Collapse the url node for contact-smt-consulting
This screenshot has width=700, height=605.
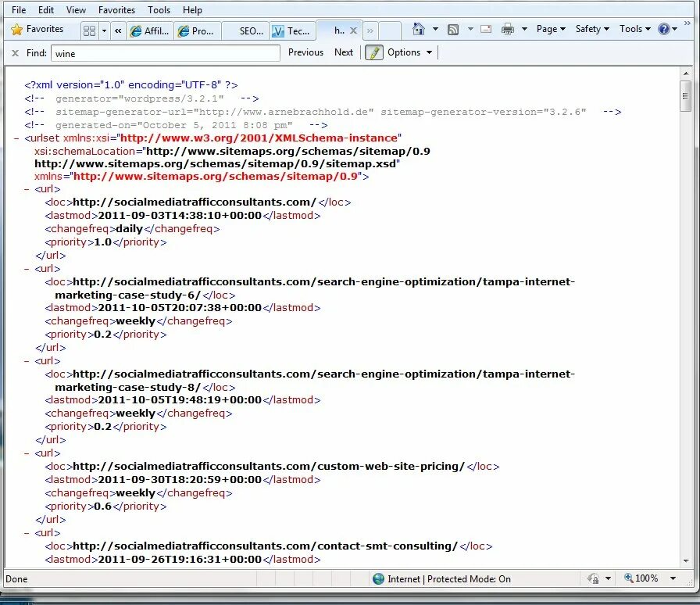click(27, 533)
